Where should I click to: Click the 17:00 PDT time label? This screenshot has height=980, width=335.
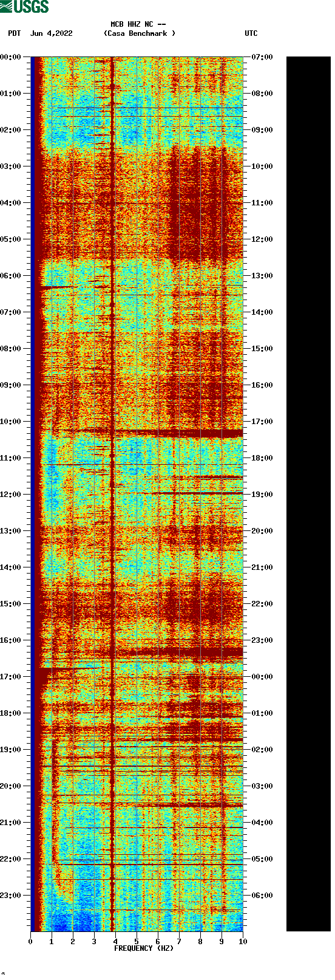coord(11,677)
